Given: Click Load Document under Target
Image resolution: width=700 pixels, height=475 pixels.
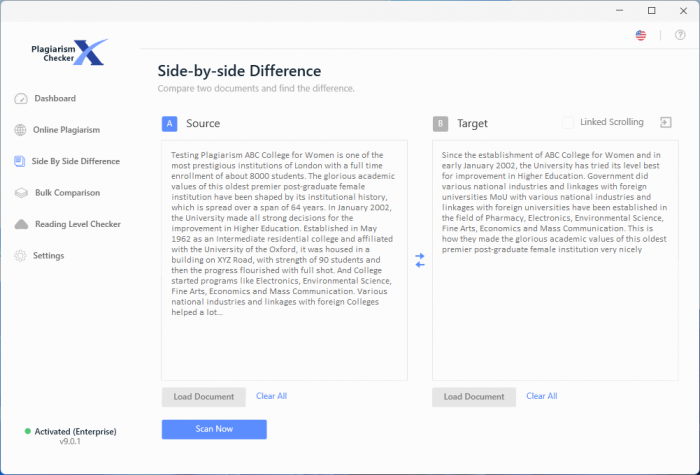Looking at the screenshot, I should (x=474, y=397).
